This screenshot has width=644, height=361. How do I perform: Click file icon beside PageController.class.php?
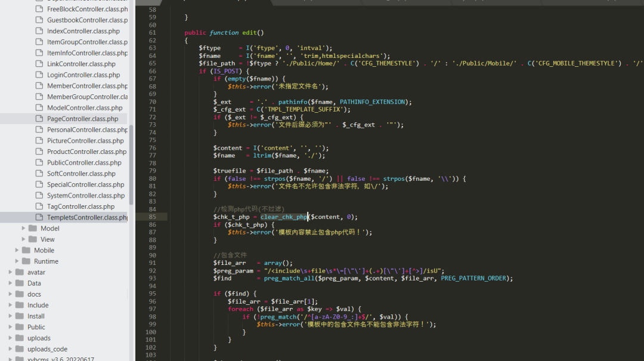39,118
